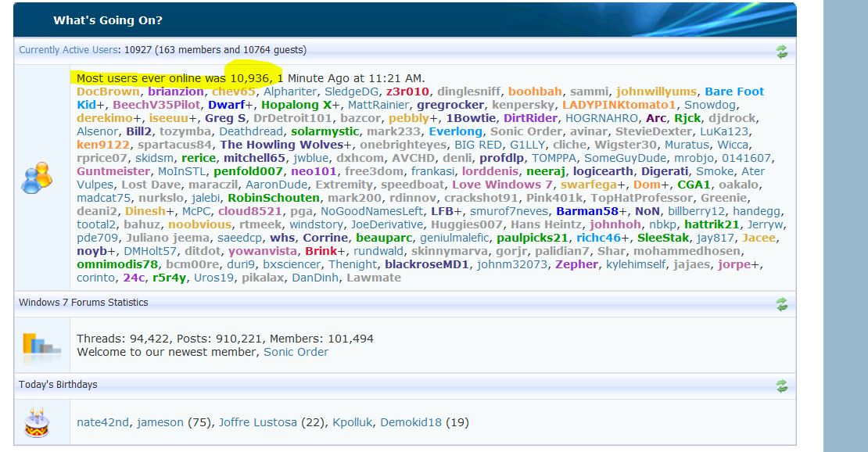868x452 pixels.
Task: Collapse the Today's Birthdays section
Action: click(781, 386)
